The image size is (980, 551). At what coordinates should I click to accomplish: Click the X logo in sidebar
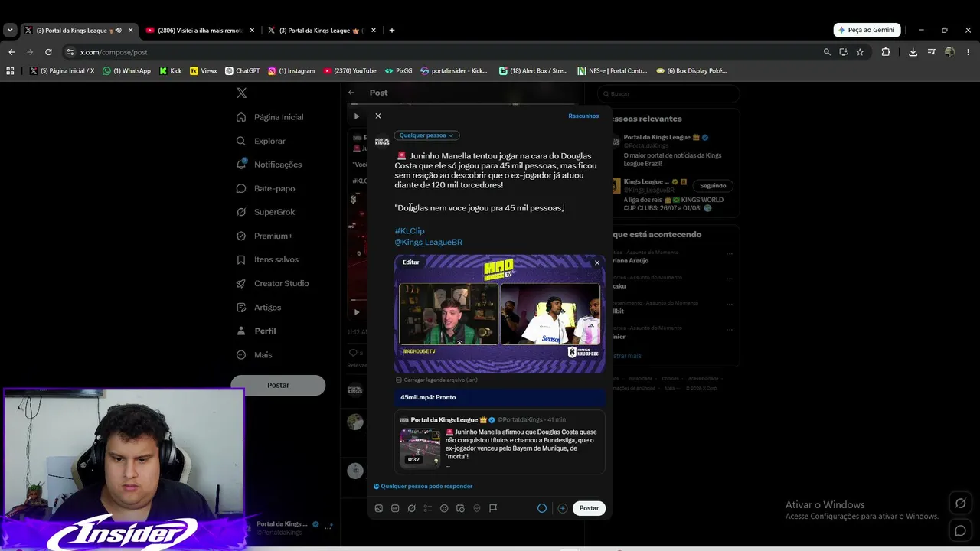[x=241, y=93]
